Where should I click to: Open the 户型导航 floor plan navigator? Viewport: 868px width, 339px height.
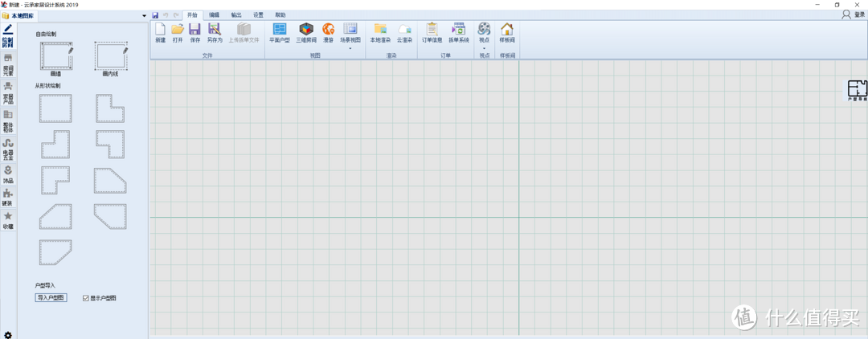857,91
